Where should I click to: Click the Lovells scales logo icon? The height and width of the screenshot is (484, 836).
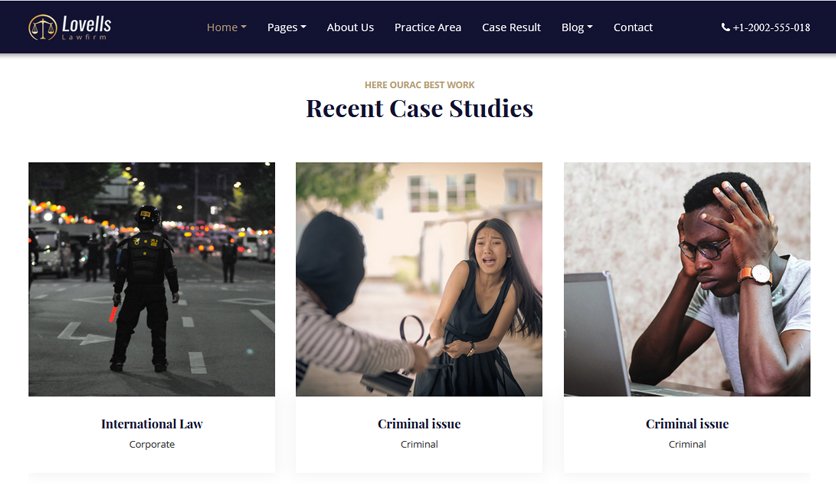[x=43, y=27]
